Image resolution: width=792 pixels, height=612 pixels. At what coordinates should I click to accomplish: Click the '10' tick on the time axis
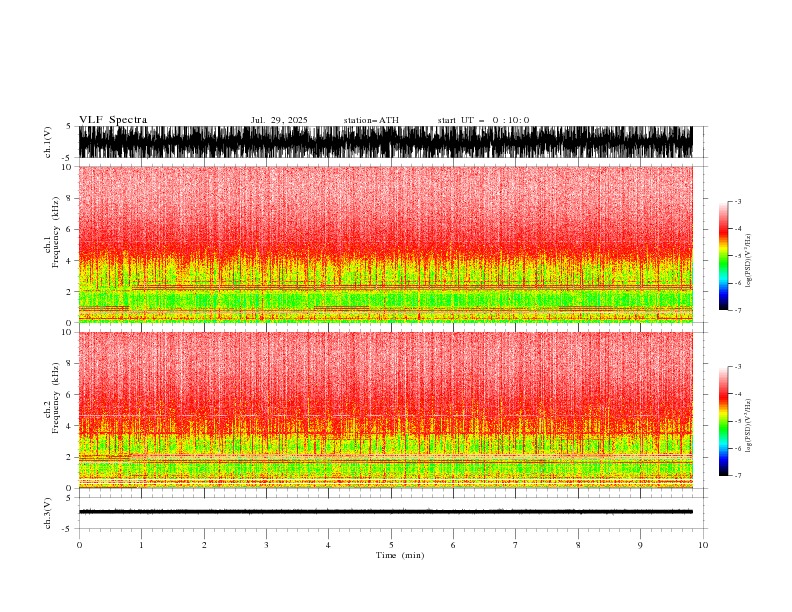tap(703, 545)
